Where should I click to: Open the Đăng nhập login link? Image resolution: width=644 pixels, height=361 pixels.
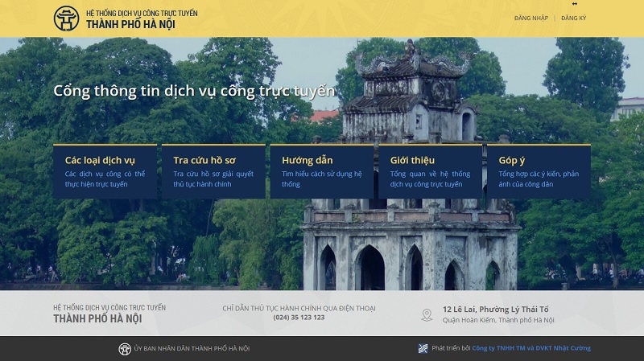point(530,18)
